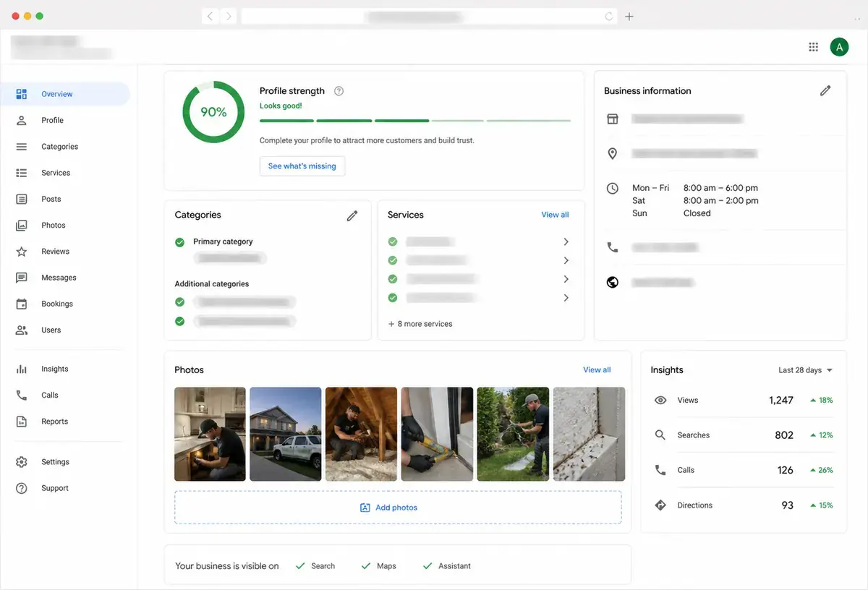Click the Profile strength help icon
The height and width of the screenshot is (590, 868).
point(339,91)
